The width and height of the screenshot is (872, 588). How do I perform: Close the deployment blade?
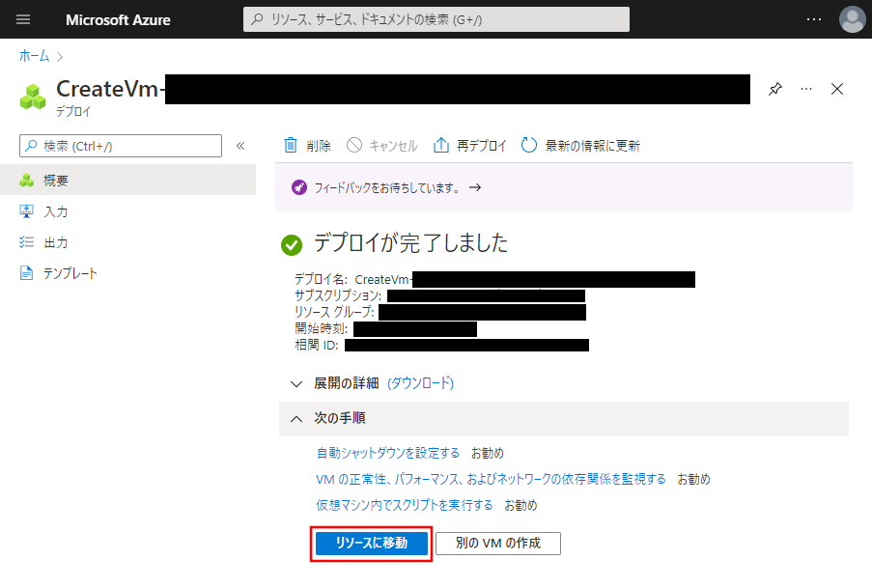click(x=837, y=89)
